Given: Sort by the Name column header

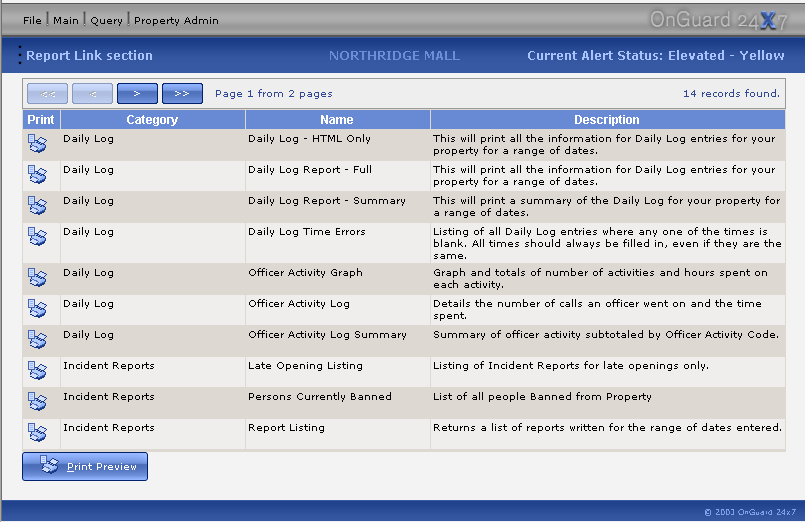Looking at the screenshot, I should tap(337, 120).
